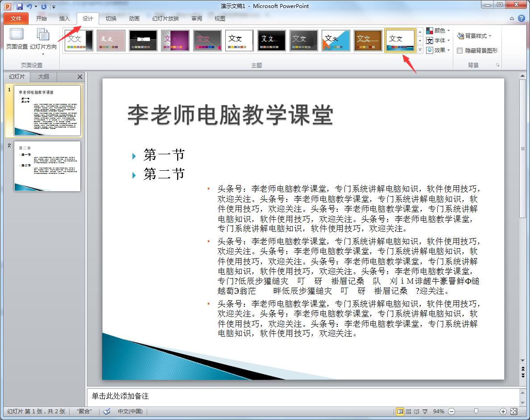Open 幻灯片方向 slide orientation options
Viewport: 530px width, 420px height.
(x=42, y=39)
